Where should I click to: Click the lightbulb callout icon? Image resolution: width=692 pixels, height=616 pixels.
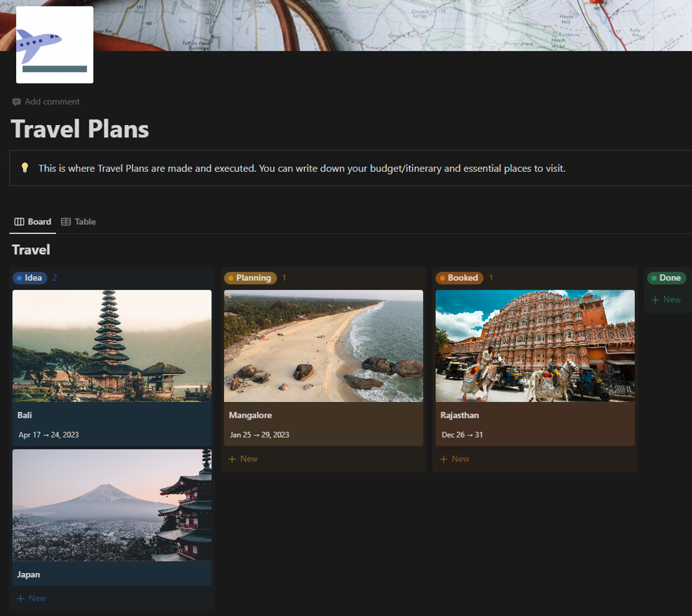point(25,168)
